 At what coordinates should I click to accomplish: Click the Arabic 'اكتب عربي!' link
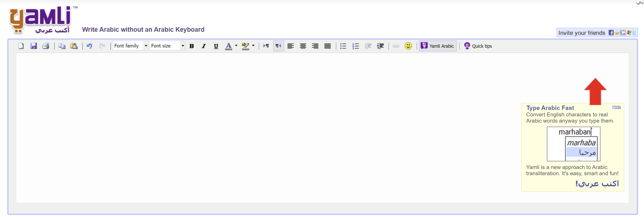pyautogui.click(x=597, y=183)
